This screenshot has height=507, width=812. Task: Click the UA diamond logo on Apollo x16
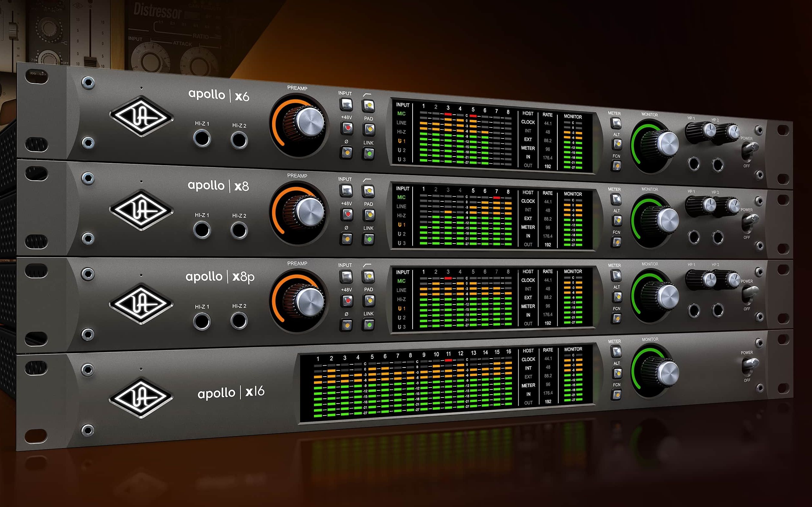[x=141, y=398]
